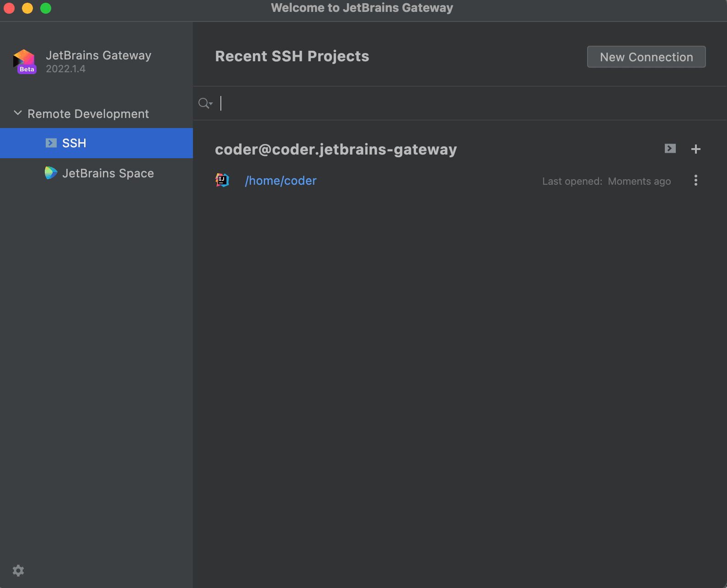Select JetBrains Space in the sidebar
727x588 pixels.
[x=96, y=173]
